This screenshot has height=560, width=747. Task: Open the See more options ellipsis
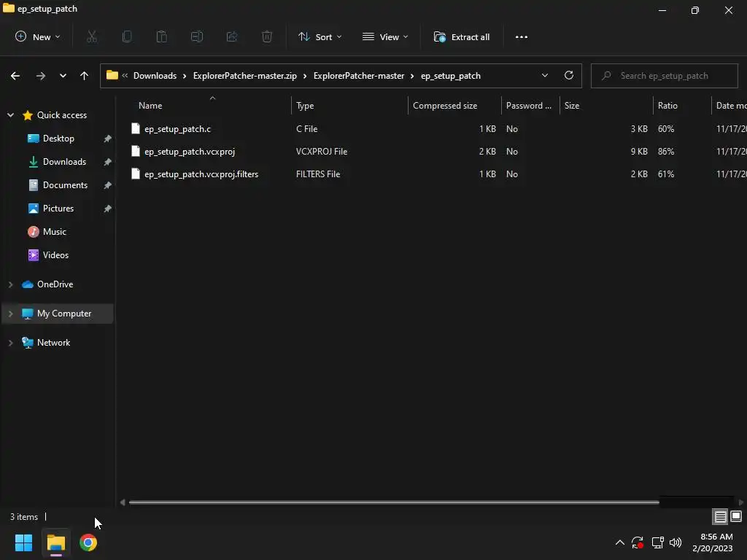coord(521,36)
